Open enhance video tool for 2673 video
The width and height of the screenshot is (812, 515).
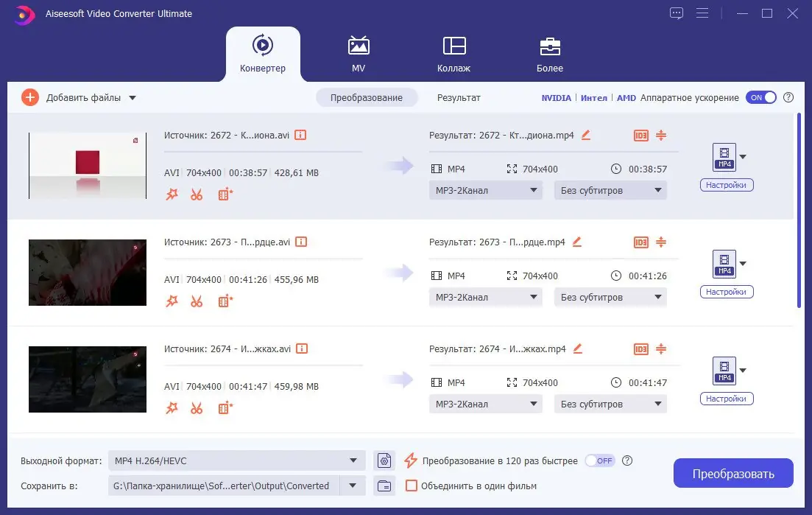[225, 301]
